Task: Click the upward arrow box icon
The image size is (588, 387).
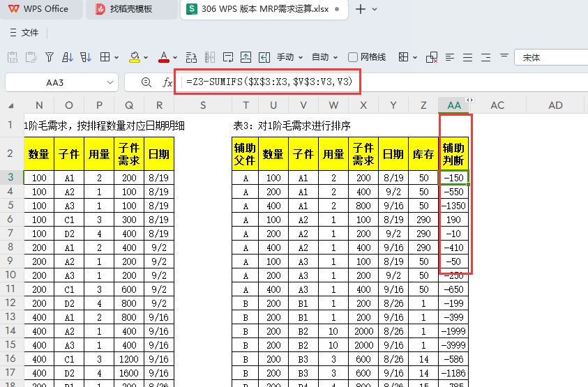Action: tap(246, 57)
